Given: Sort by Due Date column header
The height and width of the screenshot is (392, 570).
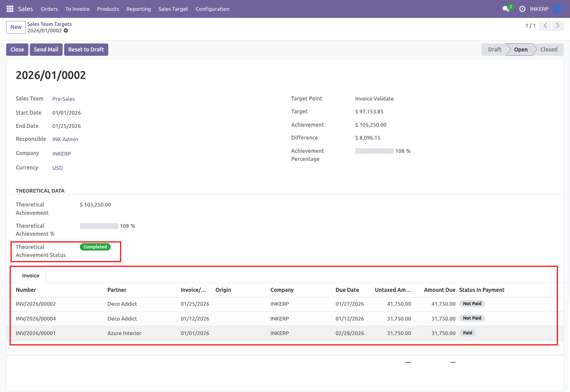Looking at the screenshot, I should (x=347, y=290).
